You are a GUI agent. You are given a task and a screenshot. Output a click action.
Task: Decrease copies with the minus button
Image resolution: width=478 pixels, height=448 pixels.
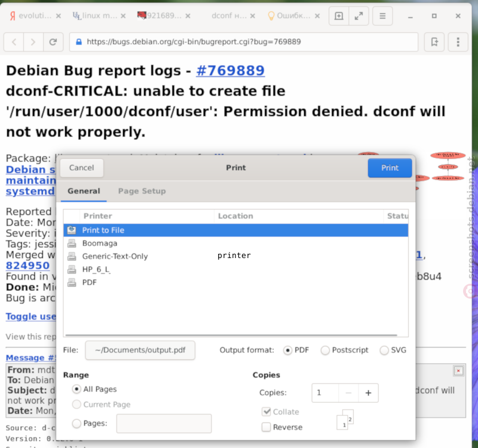point(348,393)
